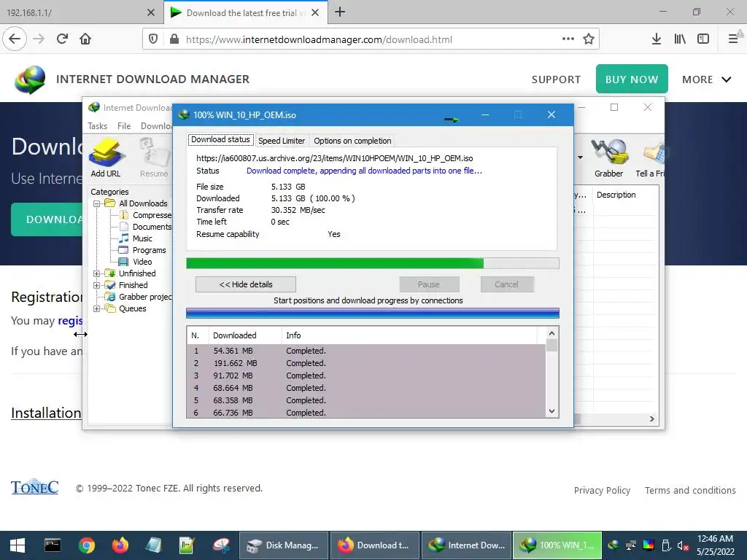Click the blue connections progress bar
The height and width of the screenshot is (560, 747).
coord(373,313)
